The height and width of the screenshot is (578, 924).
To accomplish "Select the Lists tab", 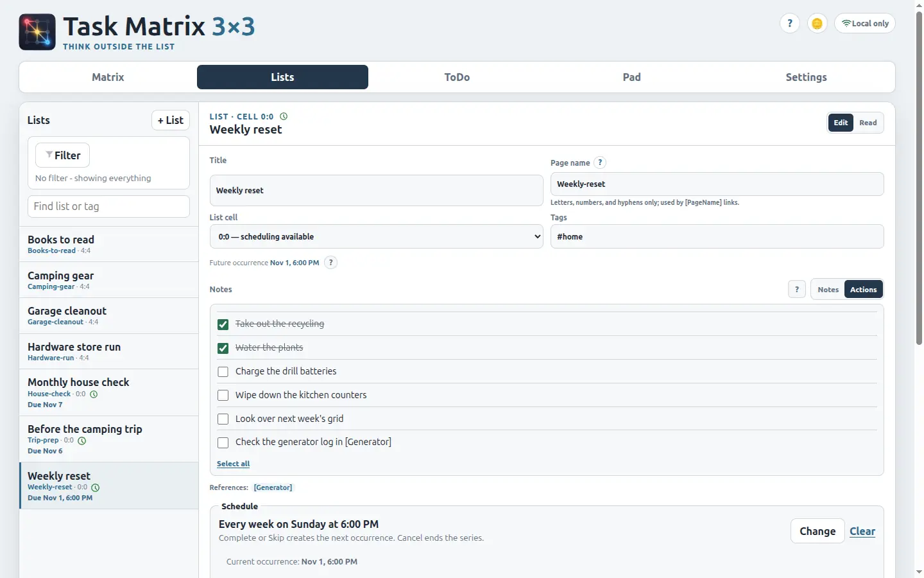I will (x=282, y=77).
